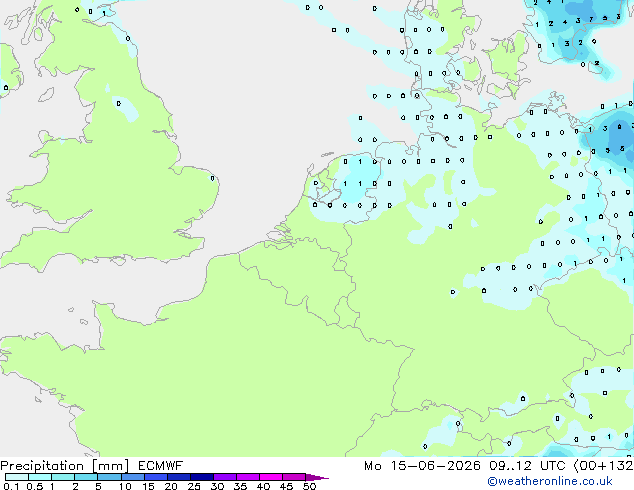Click the "Mo 15-06-2026" date text

point(423,466)
